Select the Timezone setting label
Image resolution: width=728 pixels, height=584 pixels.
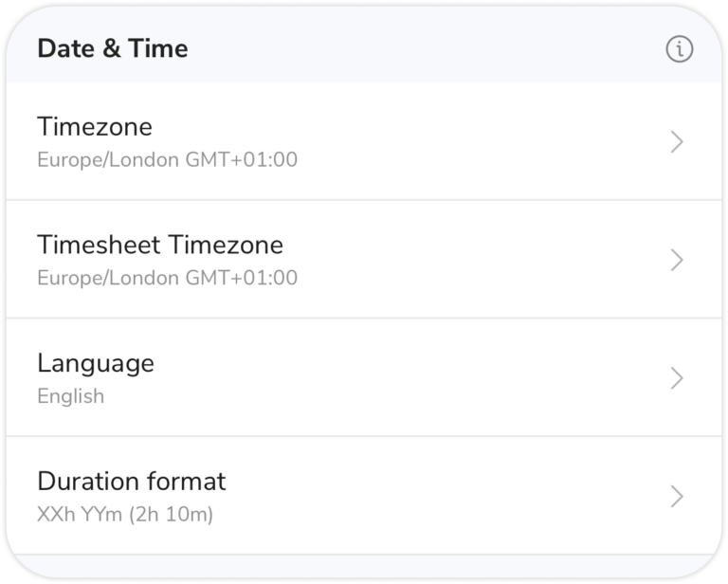(94, 127)
